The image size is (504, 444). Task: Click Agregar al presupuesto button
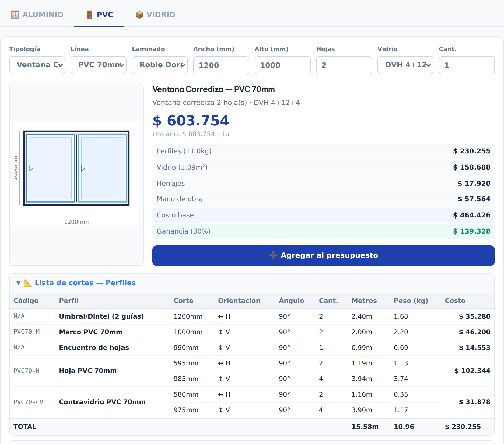click(324, 255)
